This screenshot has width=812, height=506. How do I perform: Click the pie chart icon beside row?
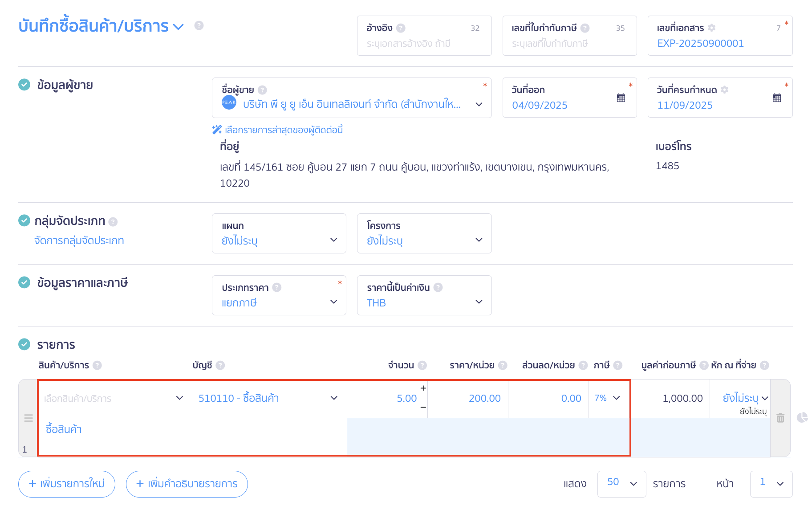pyautogui.click(x=802, y=417)
